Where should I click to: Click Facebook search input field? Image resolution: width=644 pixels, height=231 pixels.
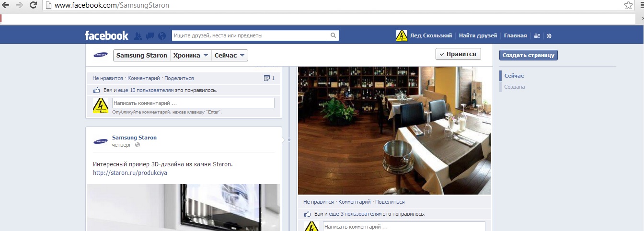pyautogui.click(x=250, y=35)
